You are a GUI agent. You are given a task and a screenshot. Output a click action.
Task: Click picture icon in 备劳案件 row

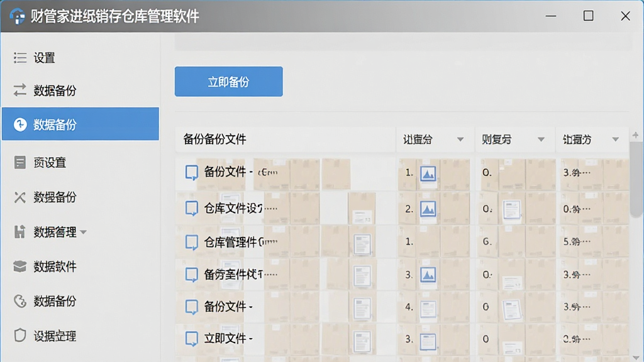428,275
